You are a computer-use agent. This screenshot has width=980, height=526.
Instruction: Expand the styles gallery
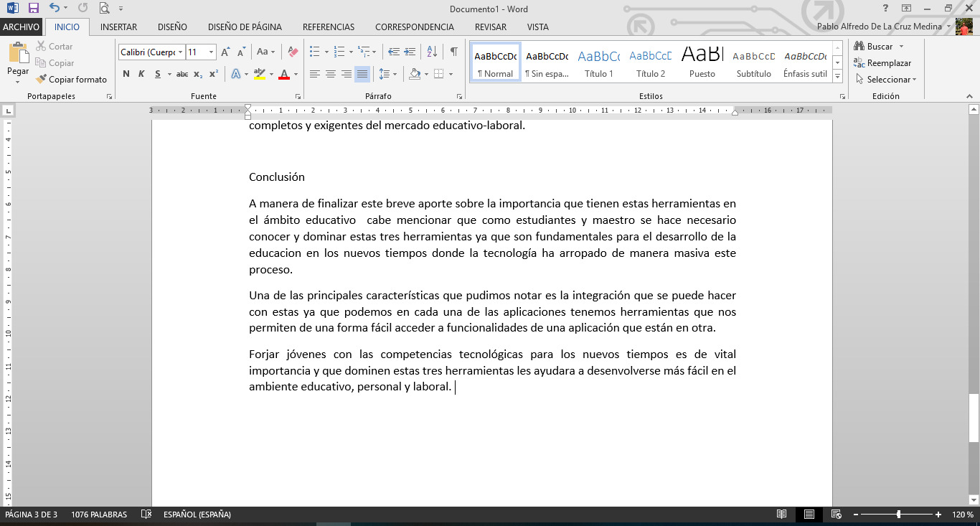coord(837,75)
